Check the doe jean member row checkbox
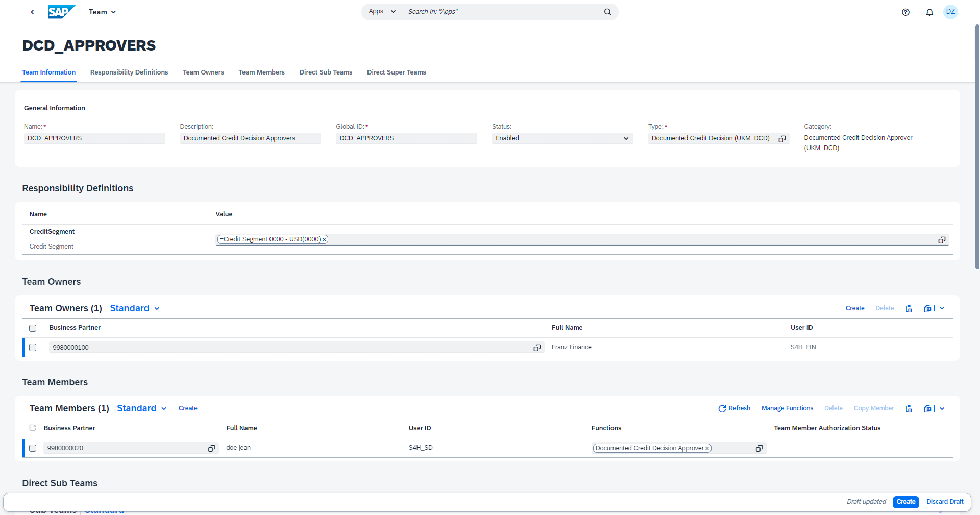 click(x=33, y=448)
